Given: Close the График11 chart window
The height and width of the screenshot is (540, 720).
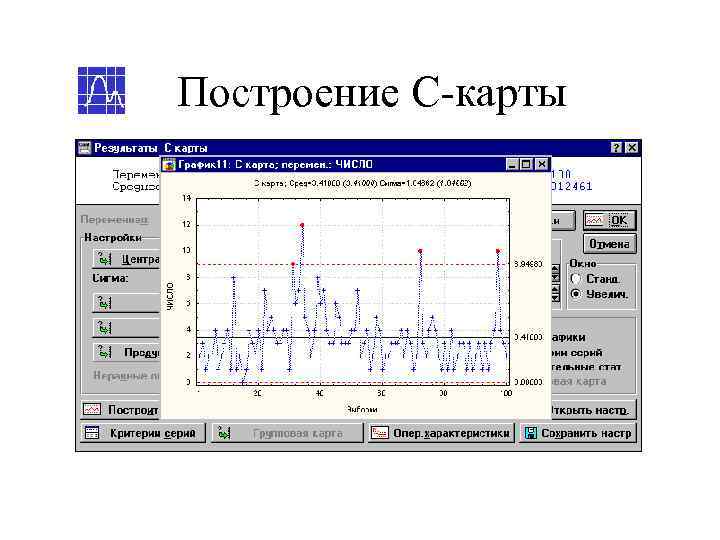Looking at the screenshot, I should (542, 164).
